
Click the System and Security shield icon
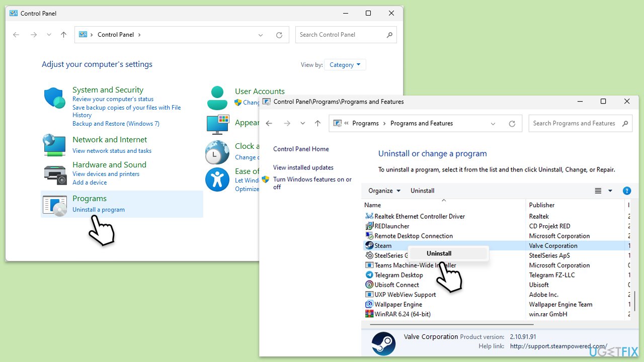[55, 98]
